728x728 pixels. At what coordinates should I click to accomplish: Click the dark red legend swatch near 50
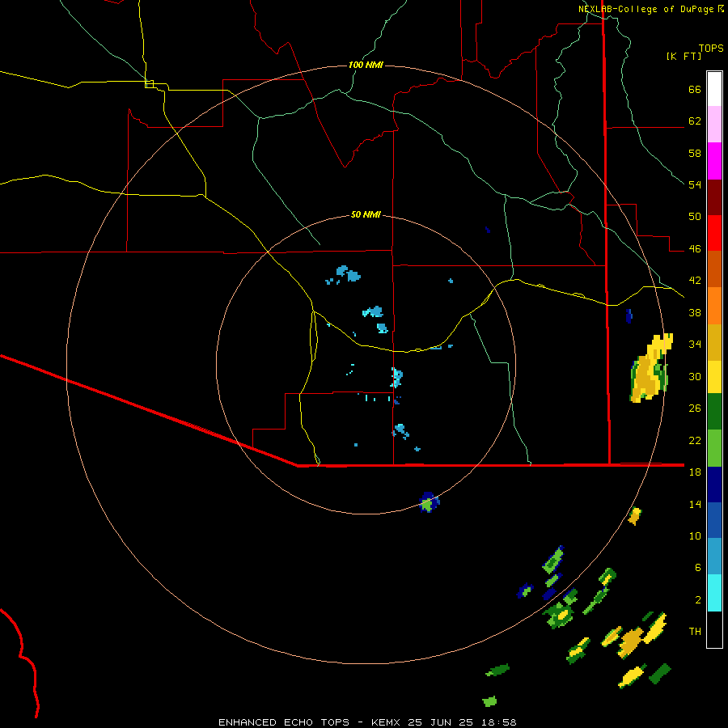tap(714, 197)
